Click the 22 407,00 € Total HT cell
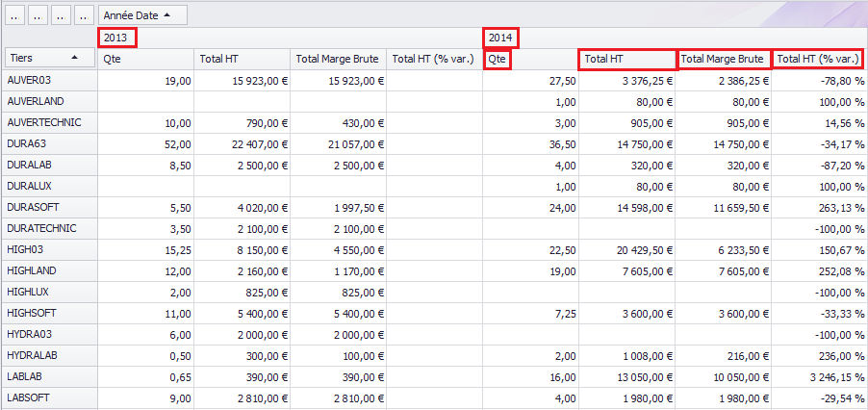Image resolution: width=868 pixels, height=410 pixels. [242, 144]
